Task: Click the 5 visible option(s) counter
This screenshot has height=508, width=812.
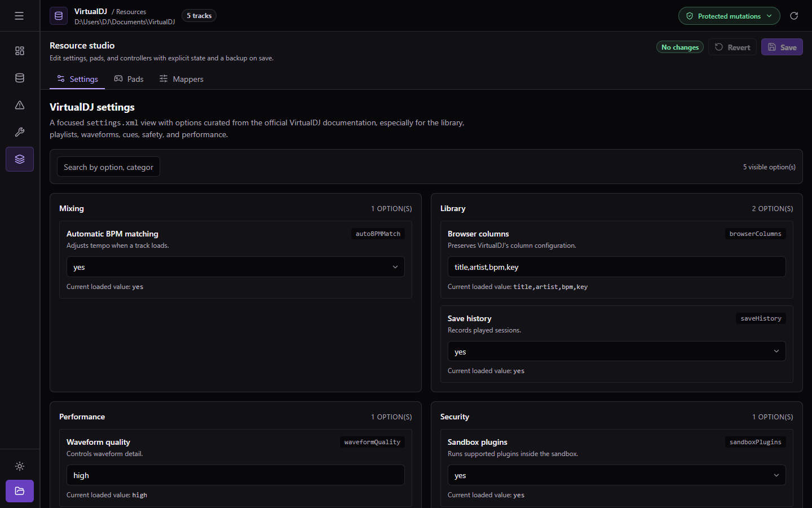Action: coord(769,167)
